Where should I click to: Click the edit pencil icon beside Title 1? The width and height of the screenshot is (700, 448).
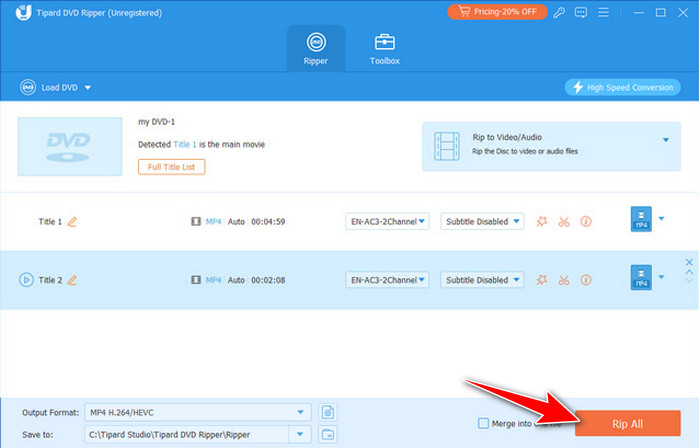72,222
